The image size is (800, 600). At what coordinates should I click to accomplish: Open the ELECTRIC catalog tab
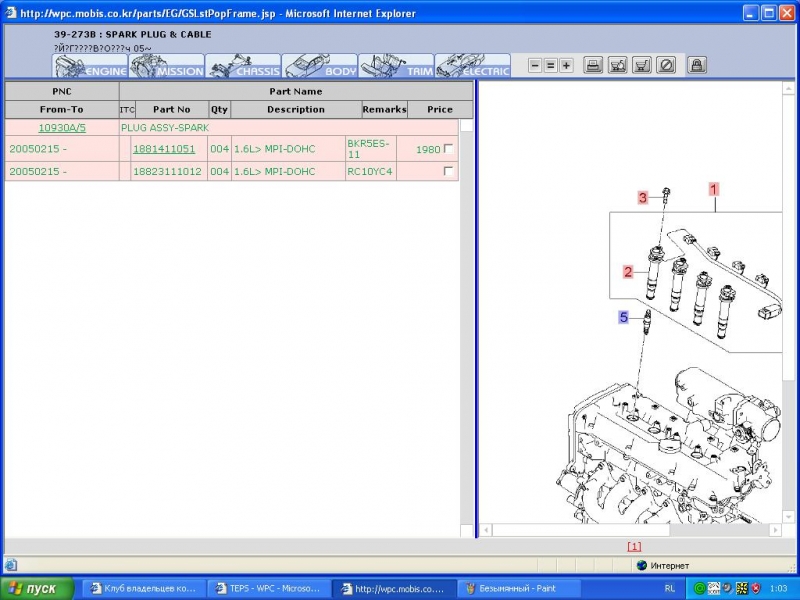tap(472, 66)
